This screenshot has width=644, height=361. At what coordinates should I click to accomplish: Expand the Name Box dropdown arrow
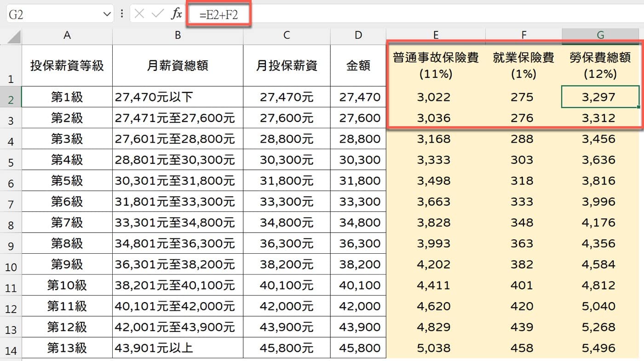point(107,14)
